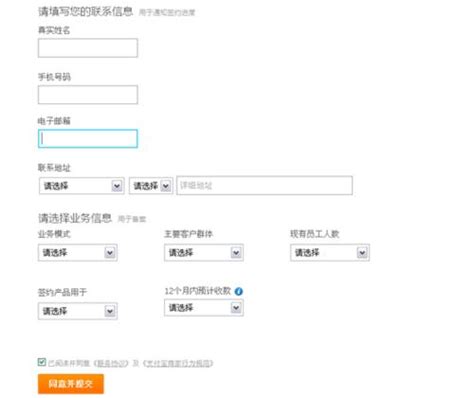Click the info icon beside 12个月内预计收款
The height and width of the screenshot is (398, 474).
[x=239, y=291]
